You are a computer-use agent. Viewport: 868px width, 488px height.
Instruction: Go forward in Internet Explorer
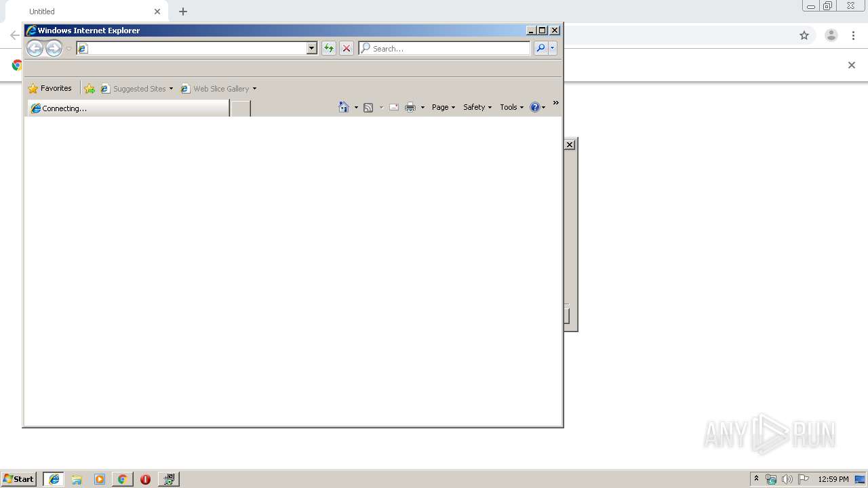[x=54, y=48]
